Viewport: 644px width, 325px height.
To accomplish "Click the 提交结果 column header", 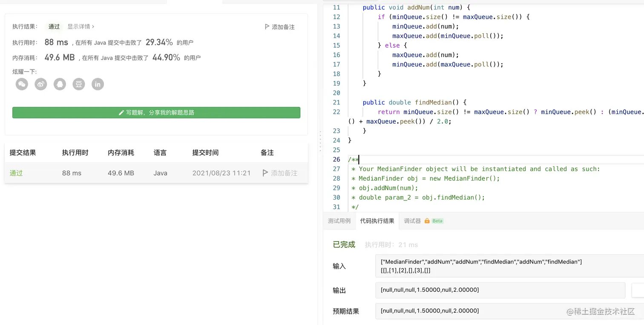I will coord(23,153).
